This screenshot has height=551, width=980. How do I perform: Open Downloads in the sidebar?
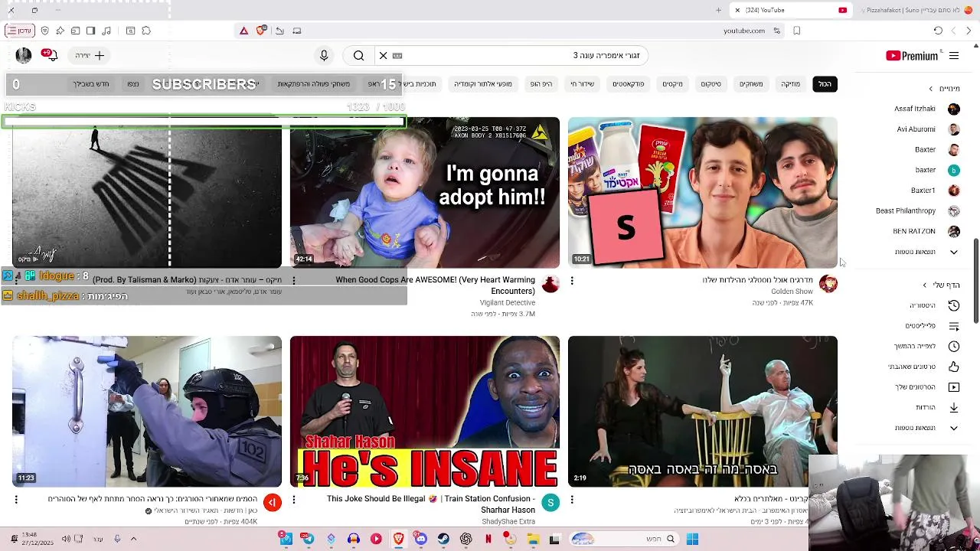point(937,408)
